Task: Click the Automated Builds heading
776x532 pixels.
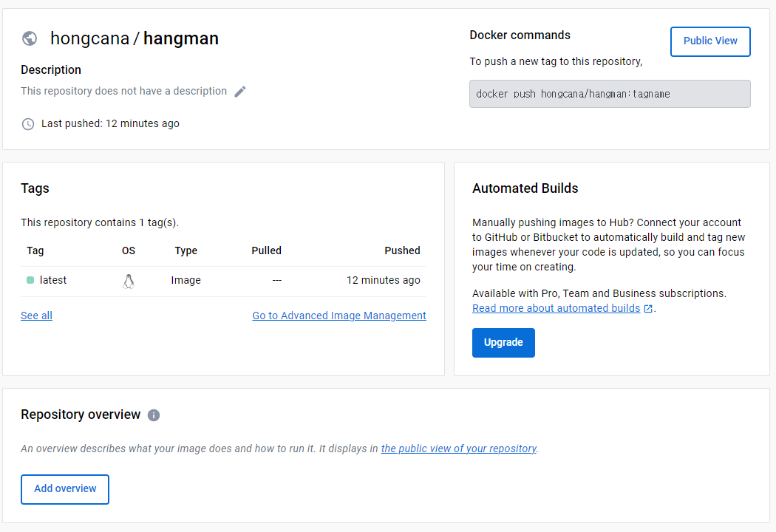Action: tap(525, 188)
